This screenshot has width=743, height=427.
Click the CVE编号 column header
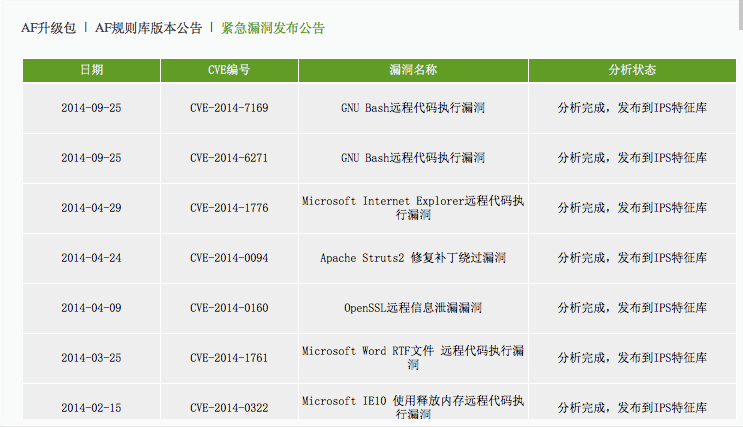pyautogui.click(x=229, y=70)
